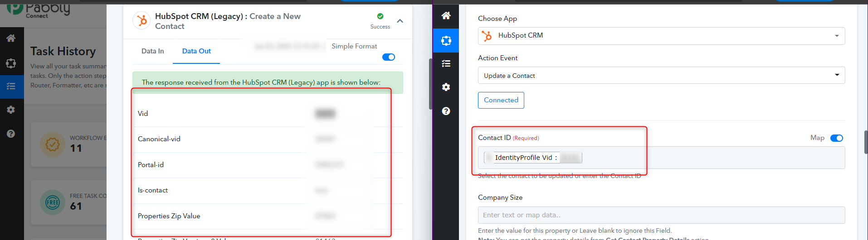Click Workflow Executed badge icon
This screenshot has height=240, width=868.
(x=53, y=144)
